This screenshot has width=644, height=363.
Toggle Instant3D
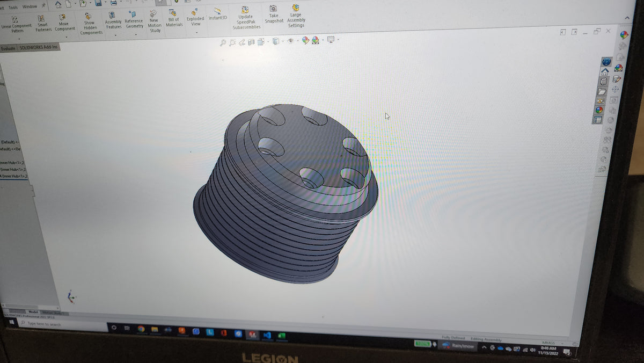[217, 14]
